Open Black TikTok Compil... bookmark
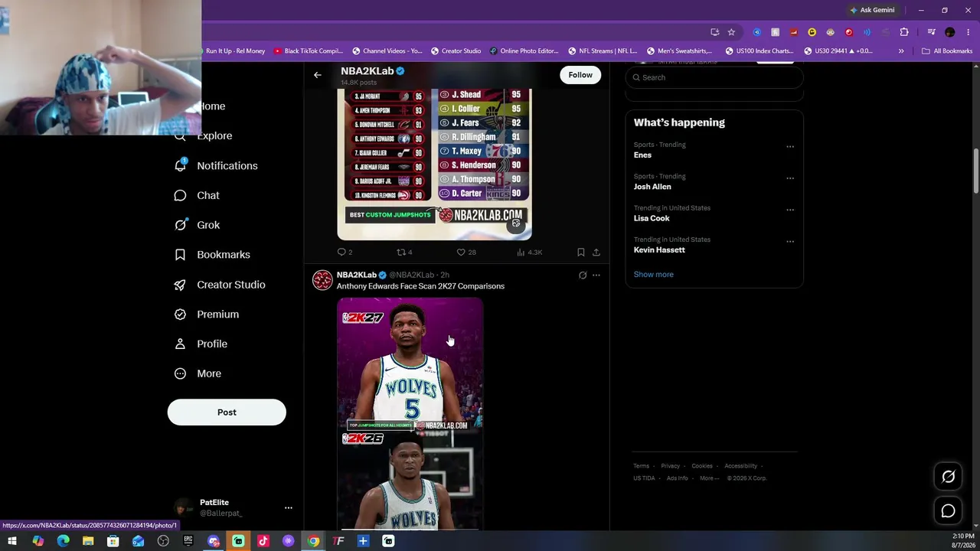The image size is (980, 551). [x=309, y=51]
